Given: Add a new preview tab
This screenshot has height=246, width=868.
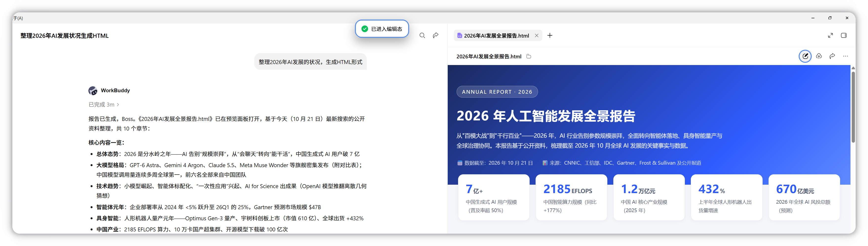Looking at the screenshot, I should [x=550, y=35].
